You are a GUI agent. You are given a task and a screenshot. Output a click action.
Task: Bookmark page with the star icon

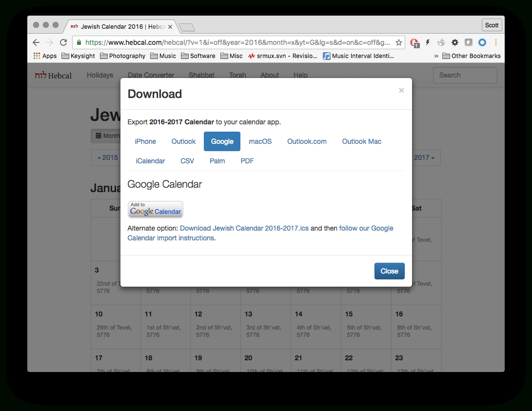(x=399, y=42)
